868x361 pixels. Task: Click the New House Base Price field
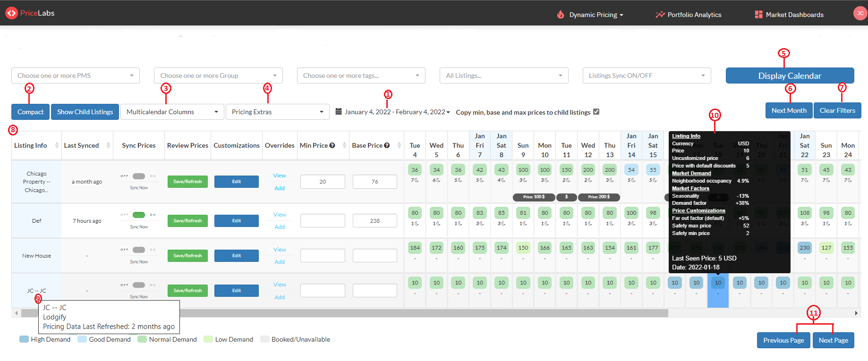click(375, 256)
